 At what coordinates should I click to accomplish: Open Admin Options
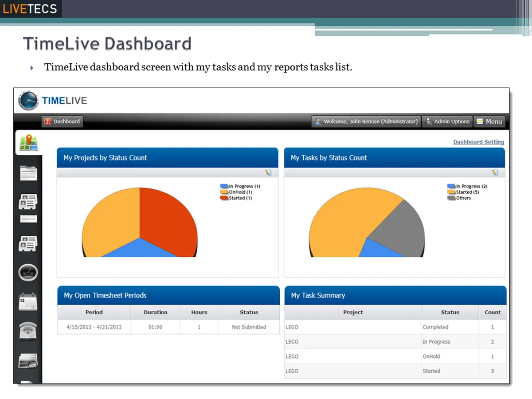tap(447, 121)
